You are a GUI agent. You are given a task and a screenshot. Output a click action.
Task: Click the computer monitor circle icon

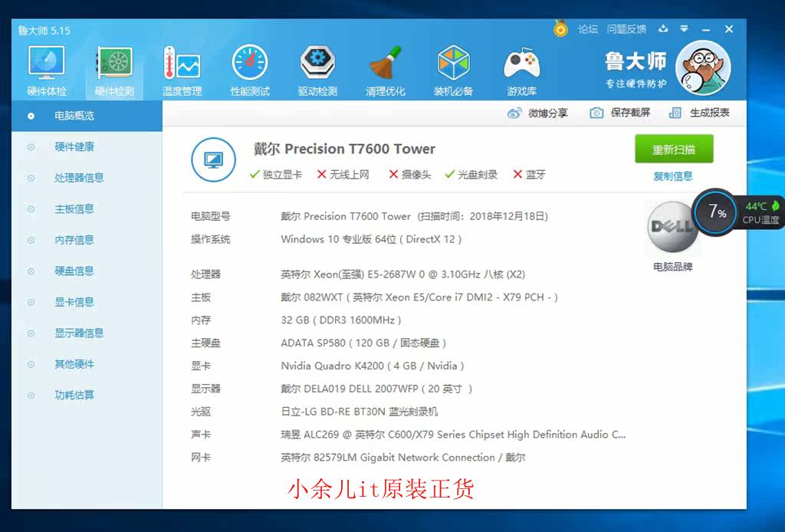point(213,159)
